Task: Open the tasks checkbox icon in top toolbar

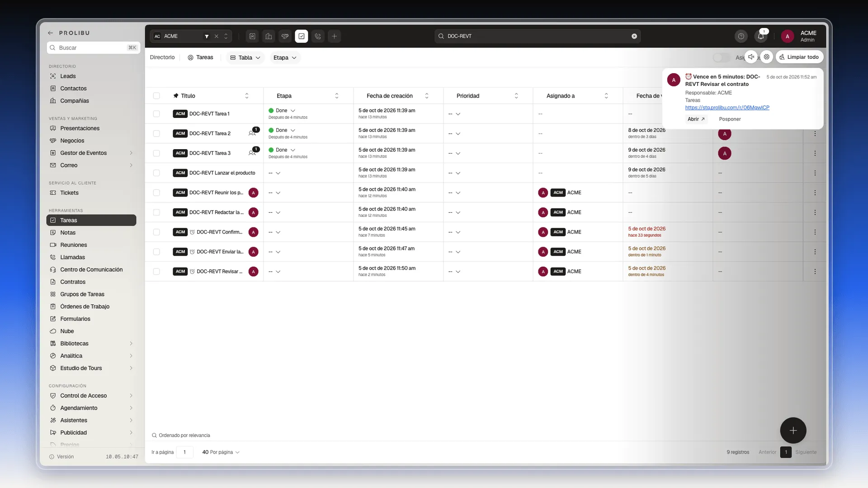Action: (x=302, y=36)
